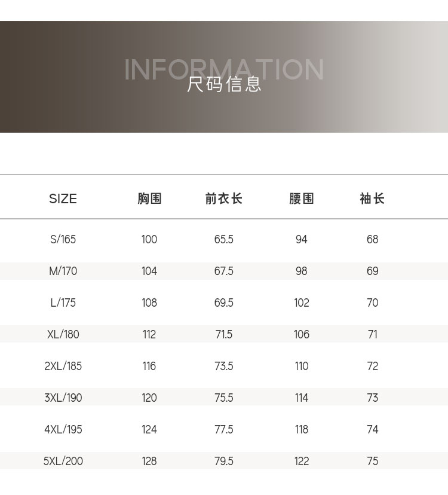Click the 3XL/190 size row label
448x495 pixels.
(x=63, y=398)
